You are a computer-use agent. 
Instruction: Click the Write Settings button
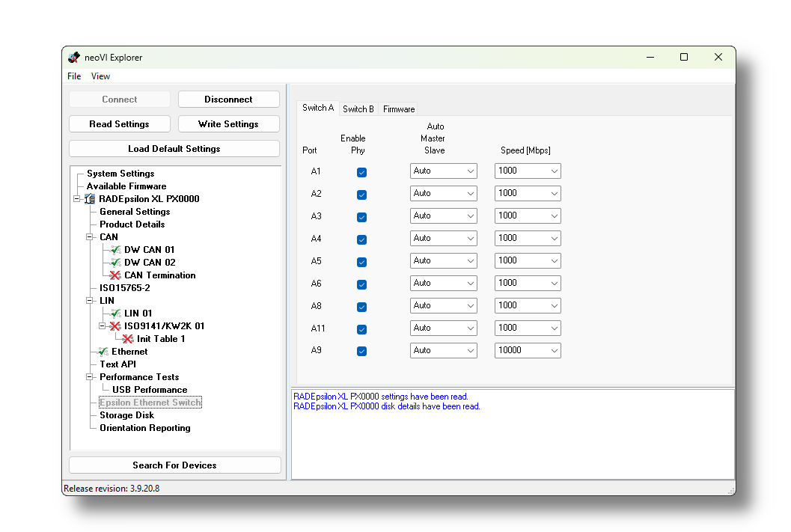pos(228,124)
